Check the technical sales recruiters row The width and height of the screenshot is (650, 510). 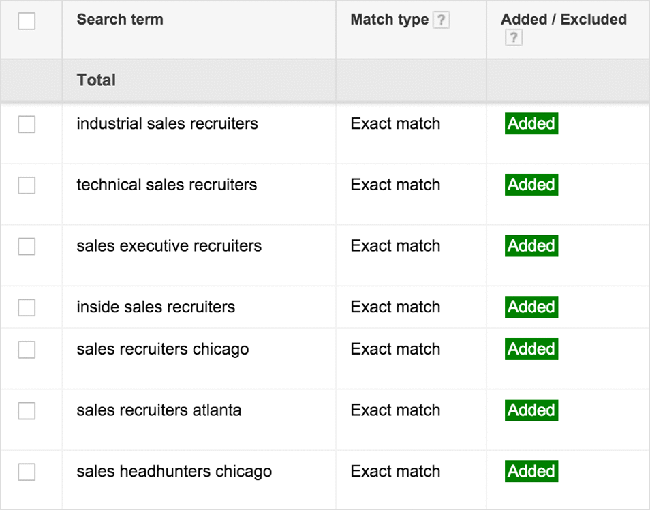pos(27,185)
